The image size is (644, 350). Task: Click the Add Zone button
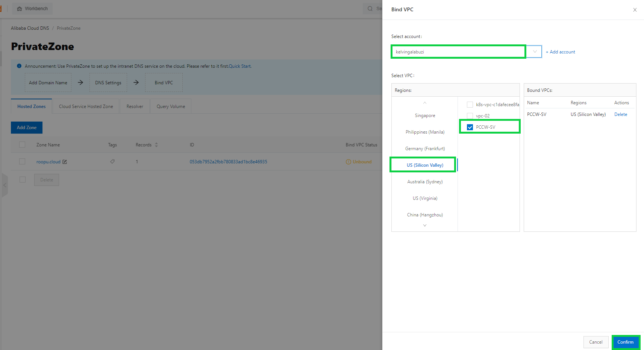pos(27,128)
